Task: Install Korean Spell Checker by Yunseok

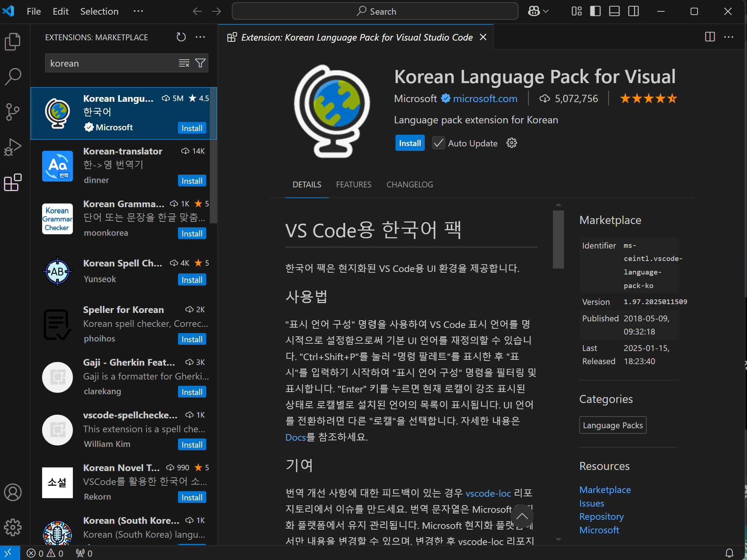Action: [x=192, y=280]
